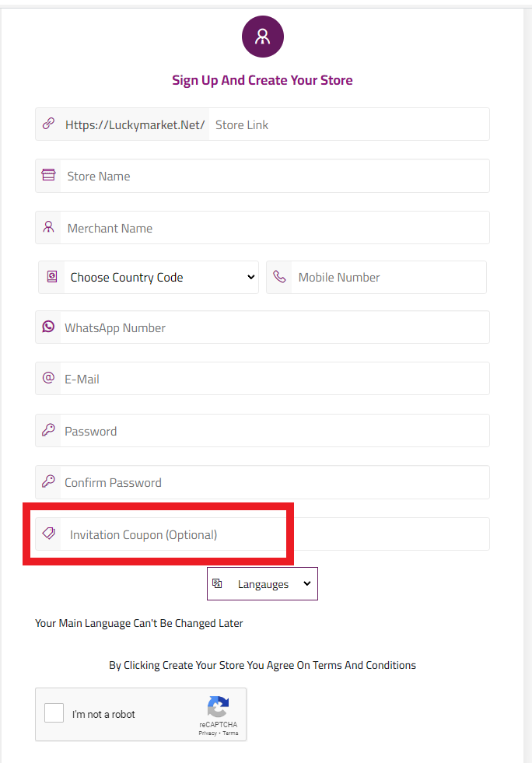The height and width of the screenshot is (763, 532).
Task: Click the WhatsApp icon in number field
Action: click(48, 327)
